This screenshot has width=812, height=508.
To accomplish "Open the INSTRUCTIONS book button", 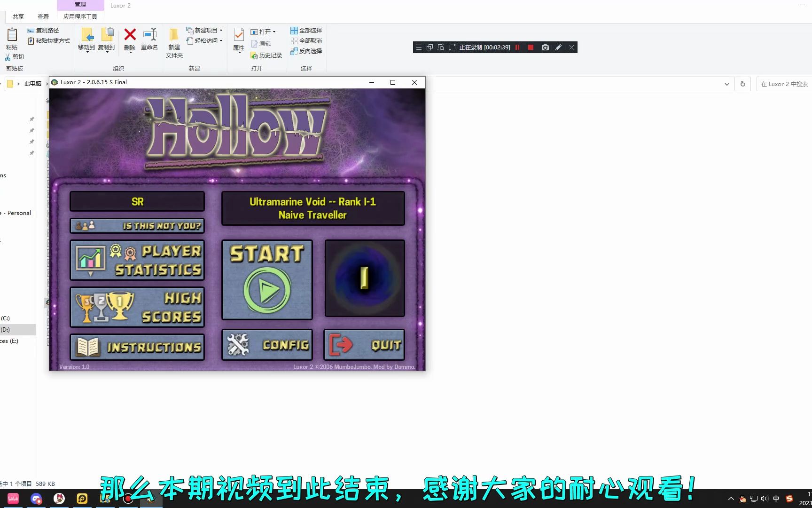I will click(137, 347).
